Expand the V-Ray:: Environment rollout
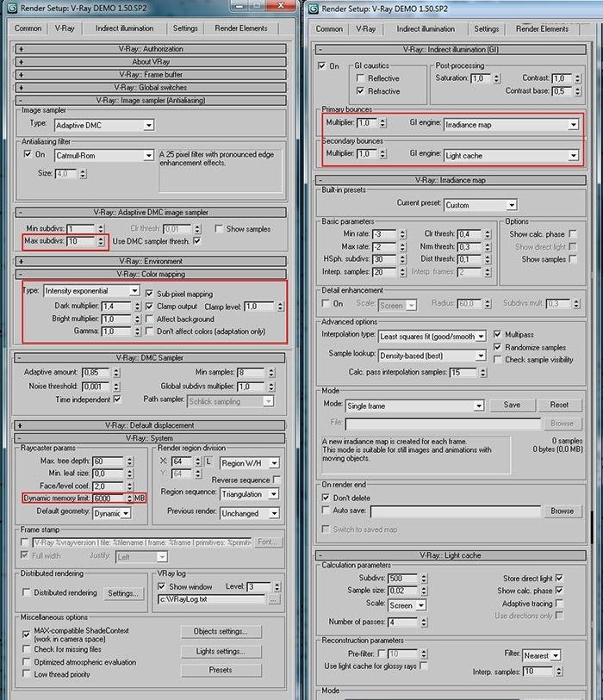This screenshot has width=603, height=700. point(151,261)
